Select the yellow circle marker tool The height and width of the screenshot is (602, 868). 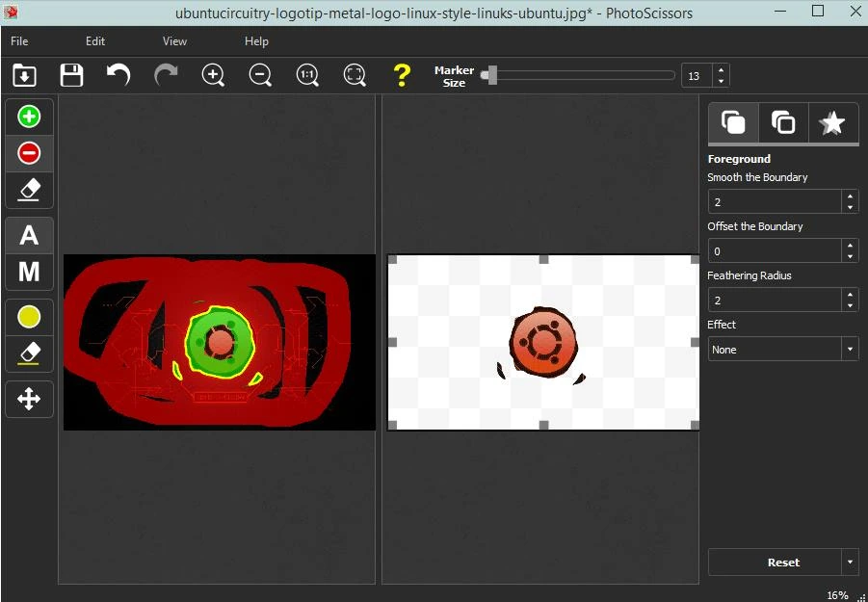coord(29,317)
